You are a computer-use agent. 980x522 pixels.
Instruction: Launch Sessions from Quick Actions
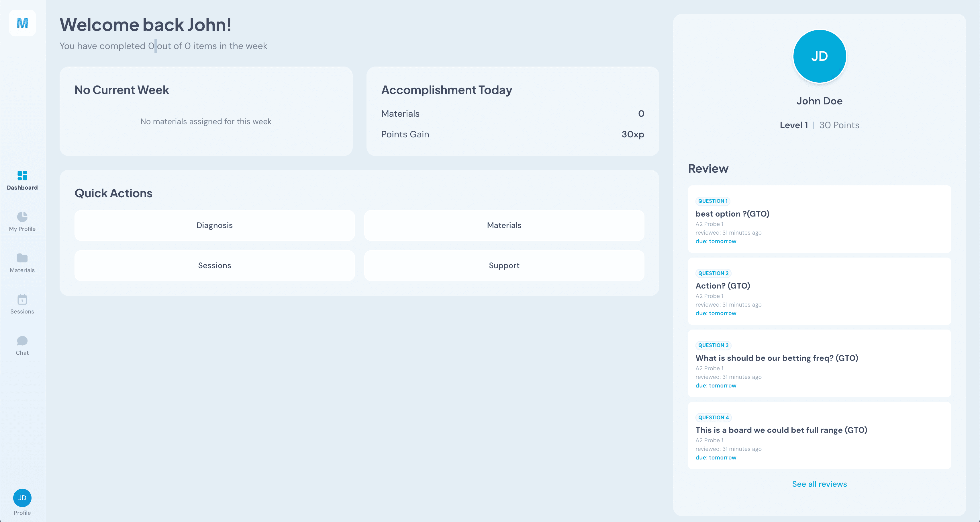pyautogui.click(x=215, y=265)
